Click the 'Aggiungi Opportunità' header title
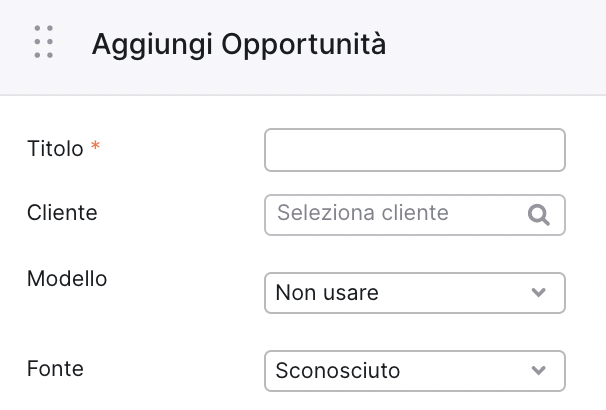The height and width of the screenshot is (410, 606). point(239,44)
